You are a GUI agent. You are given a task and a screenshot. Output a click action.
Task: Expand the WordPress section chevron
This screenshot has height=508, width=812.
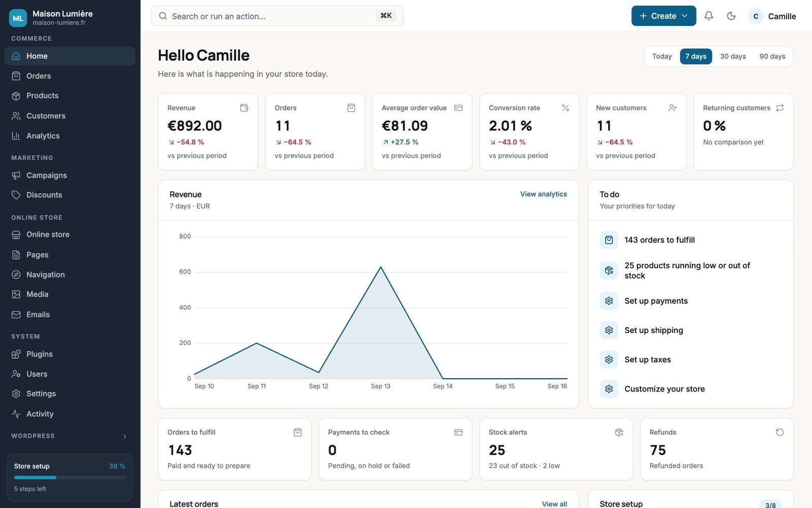coord(125,436)
